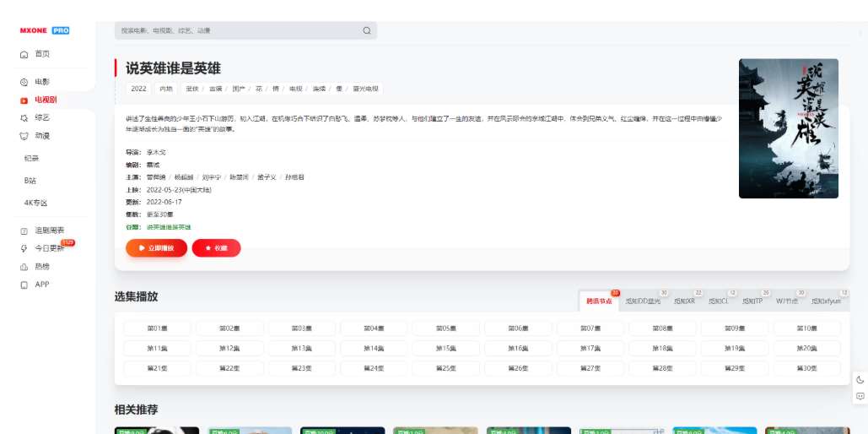Click the 立即播放 play now button
868x434 pixels.
click(156, 248)
